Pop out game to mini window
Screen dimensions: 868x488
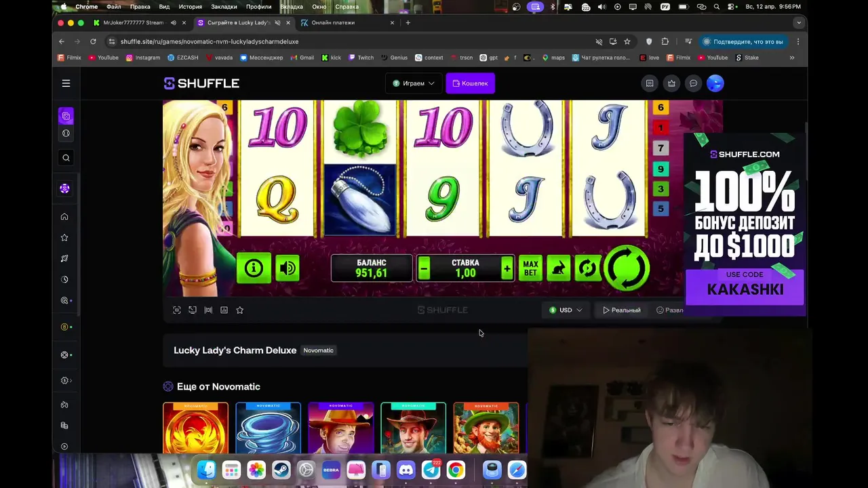pos(193,310)
